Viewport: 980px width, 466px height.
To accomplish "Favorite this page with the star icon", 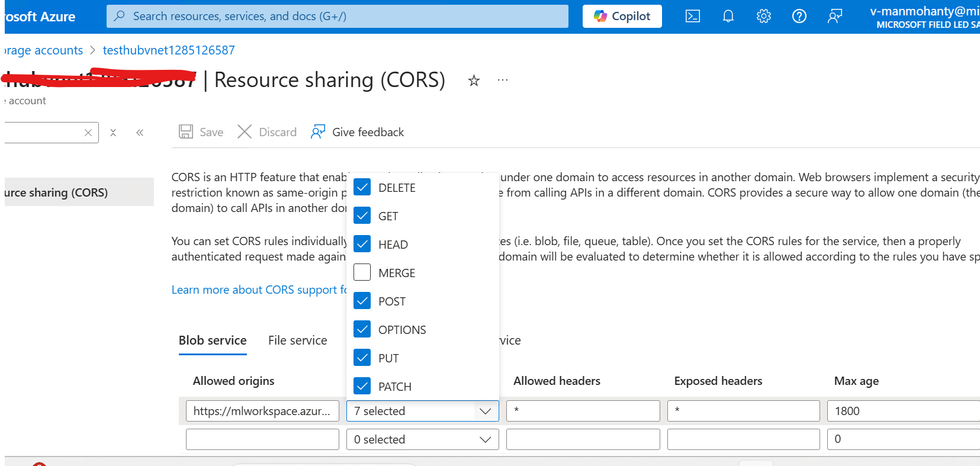I will tap(474, 81).
